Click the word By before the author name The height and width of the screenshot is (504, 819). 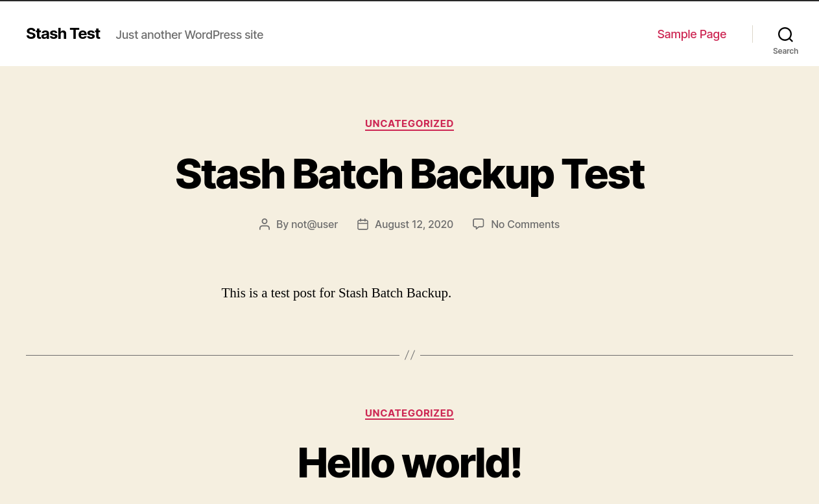(x=282, y=224)
